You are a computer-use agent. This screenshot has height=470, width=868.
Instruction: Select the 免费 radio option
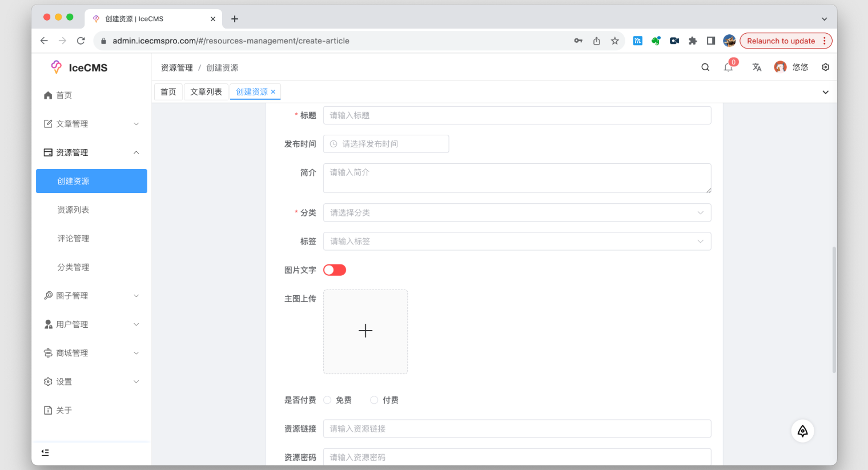point(327,400)
